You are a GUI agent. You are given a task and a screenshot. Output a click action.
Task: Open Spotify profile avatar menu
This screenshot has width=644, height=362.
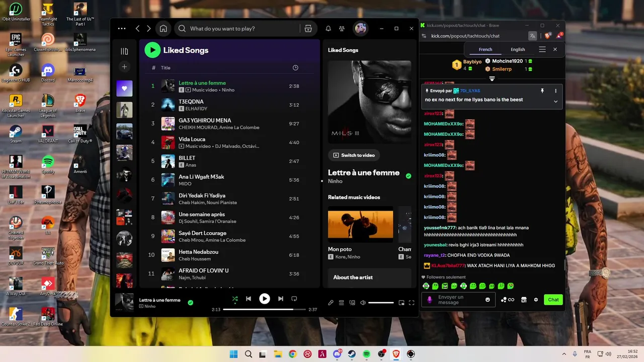(361, 29)
